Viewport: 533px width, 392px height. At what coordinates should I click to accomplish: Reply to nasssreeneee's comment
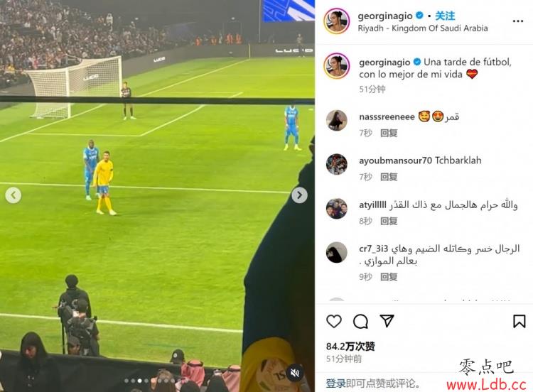pos(389,133)
